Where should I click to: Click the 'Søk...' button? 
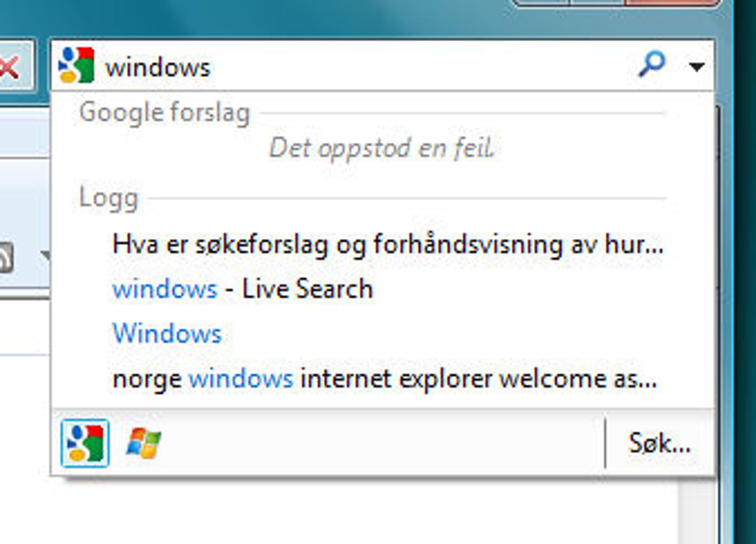point(660,443)
